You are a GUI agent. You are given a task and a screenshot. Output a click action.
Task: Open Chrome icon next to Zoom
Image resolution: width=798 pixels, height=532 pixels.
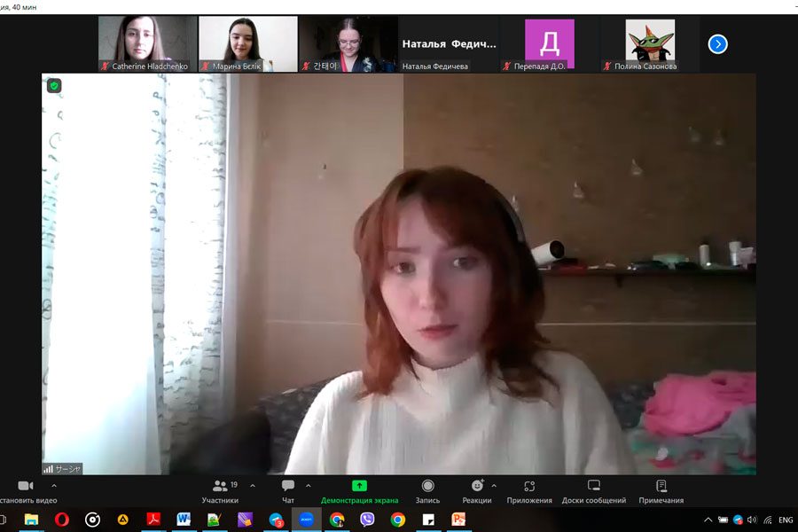[x=336, y=520]
